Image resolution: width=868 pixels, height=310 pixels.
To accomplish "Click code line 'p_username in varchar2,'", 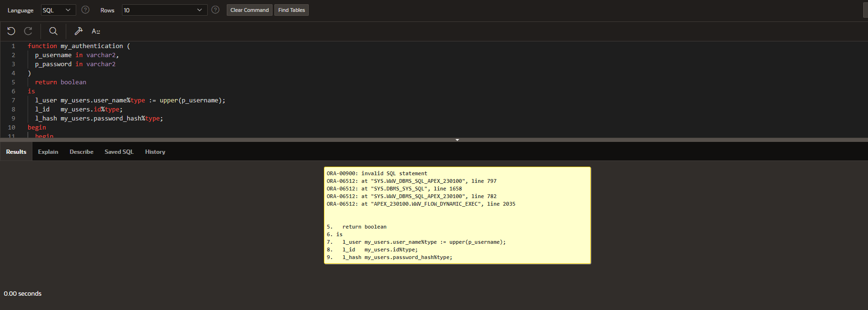I will [x=77, y=55].
